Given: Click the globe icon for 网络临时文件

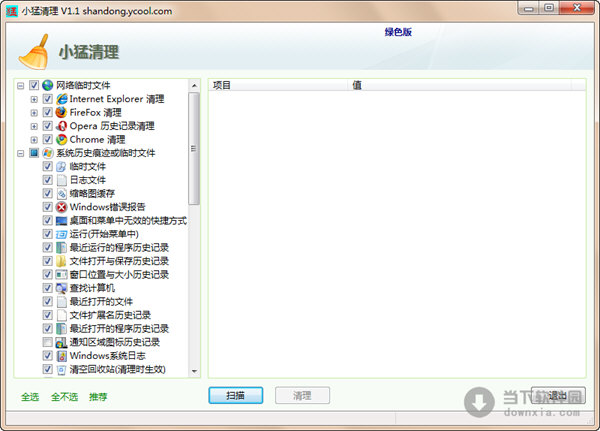Looking at the screenshot, I should 47,85.
